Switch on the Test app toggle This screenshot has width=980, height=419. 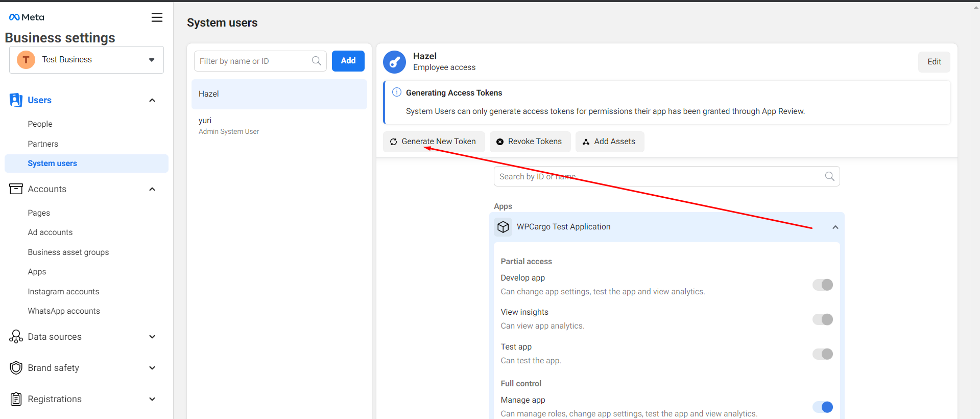822,354
